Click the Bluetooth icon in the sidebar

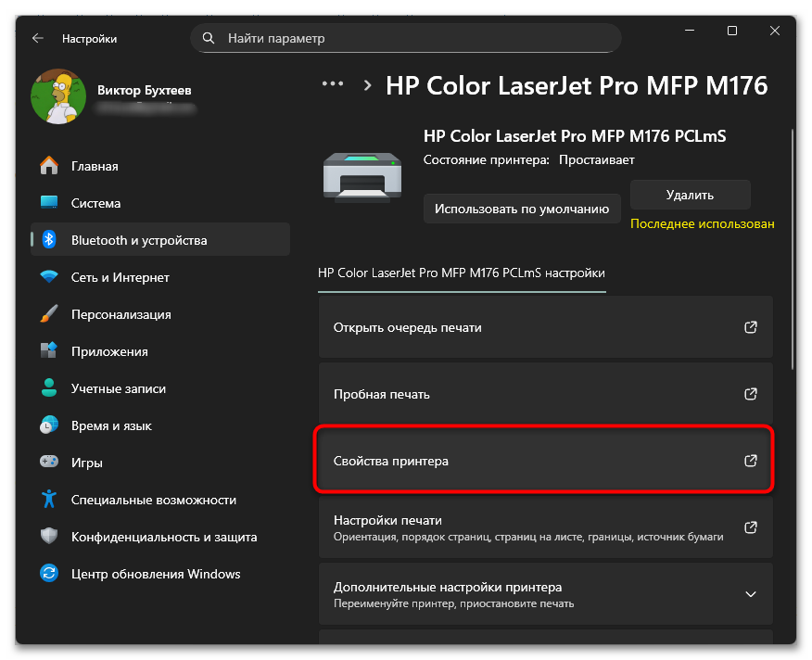click(49, 239)
